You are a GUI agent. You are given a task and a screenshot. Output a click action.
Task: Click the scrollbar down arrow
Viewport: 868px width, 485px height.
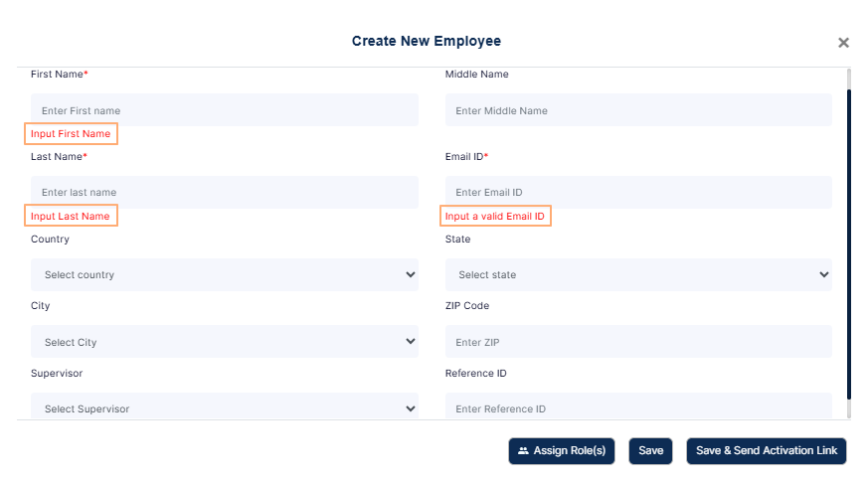848,412
